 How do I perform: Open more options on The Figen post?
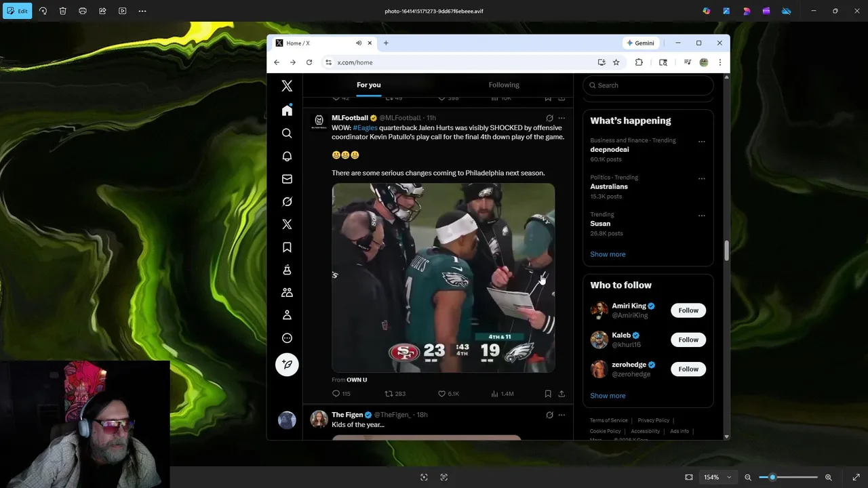point(561,415)
